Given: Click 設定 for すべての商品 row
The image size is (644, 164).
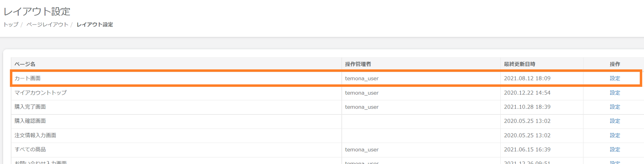Looking at the screenshot, I should 615,150.
